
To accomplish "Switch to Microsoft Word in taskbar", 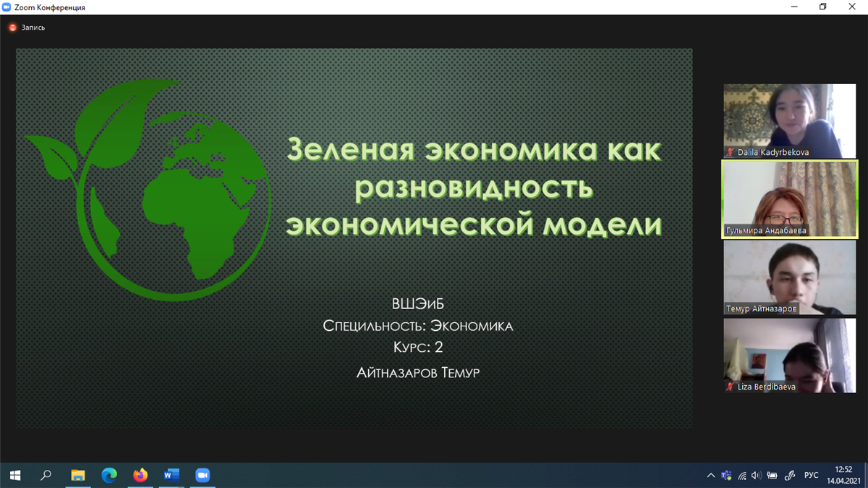I will tap(171, 476).
